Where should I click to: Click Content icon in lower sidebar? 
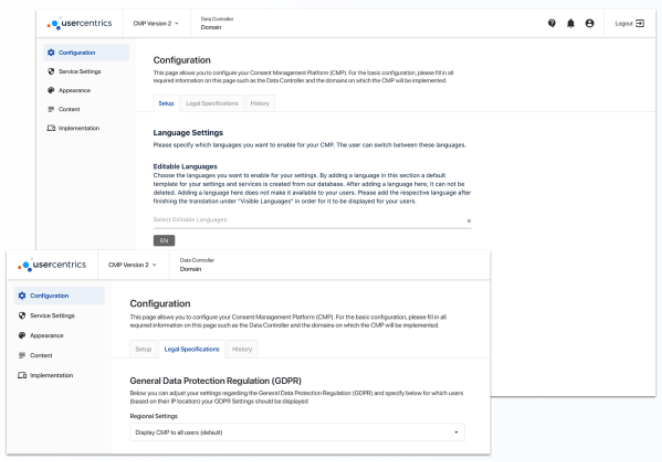tap(22, 355)
